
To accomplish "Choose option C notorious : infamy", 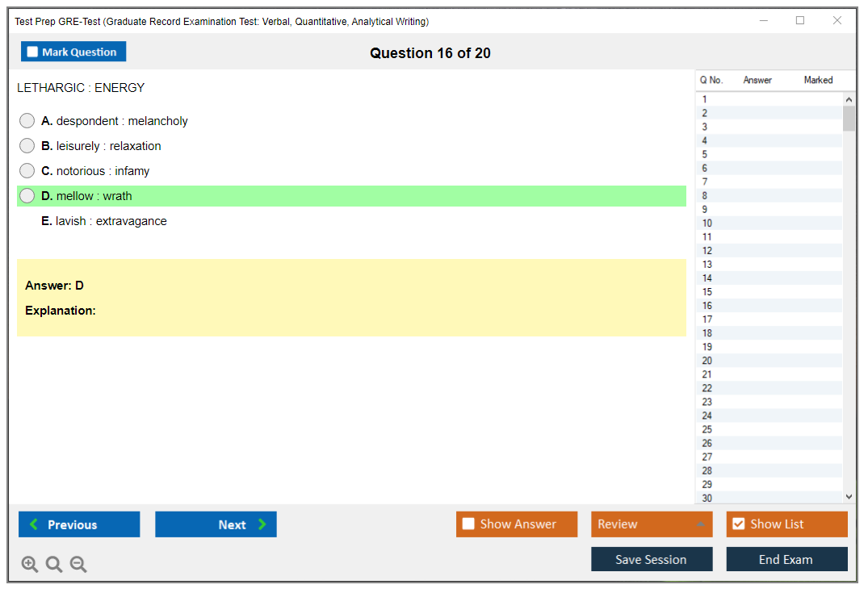I will pos(27,171).
